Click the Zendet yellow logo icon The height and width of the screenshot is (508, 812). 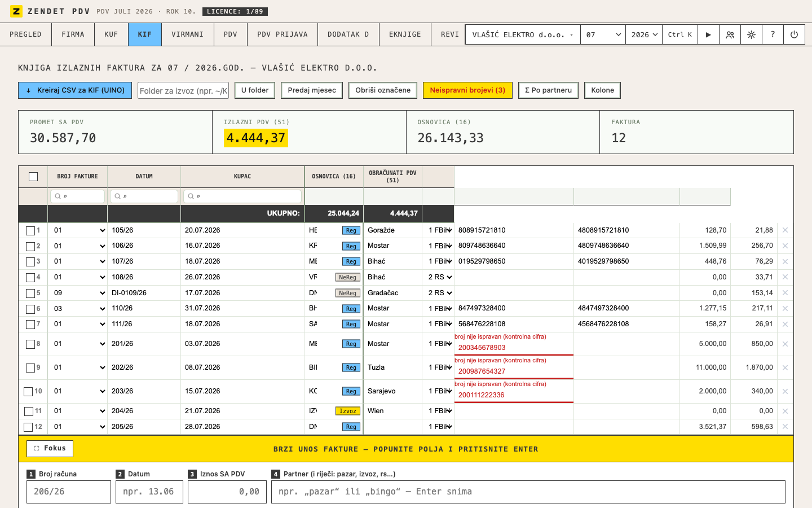pyautogui.click(x=16, y=11)
